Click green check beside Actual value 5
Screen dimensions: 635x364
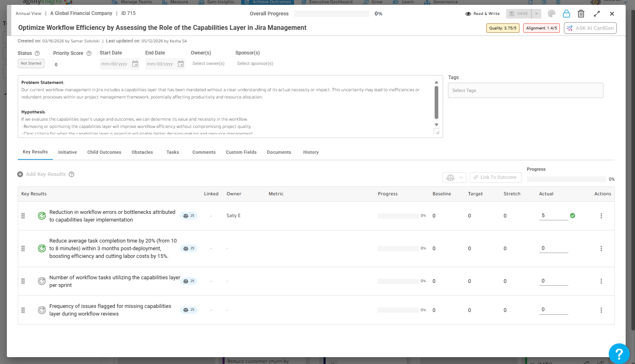pos(572,215)
